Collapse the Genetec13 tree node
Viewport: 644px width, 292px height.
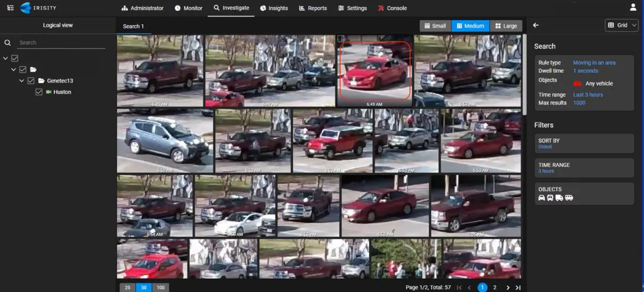[x=21, y=81]
